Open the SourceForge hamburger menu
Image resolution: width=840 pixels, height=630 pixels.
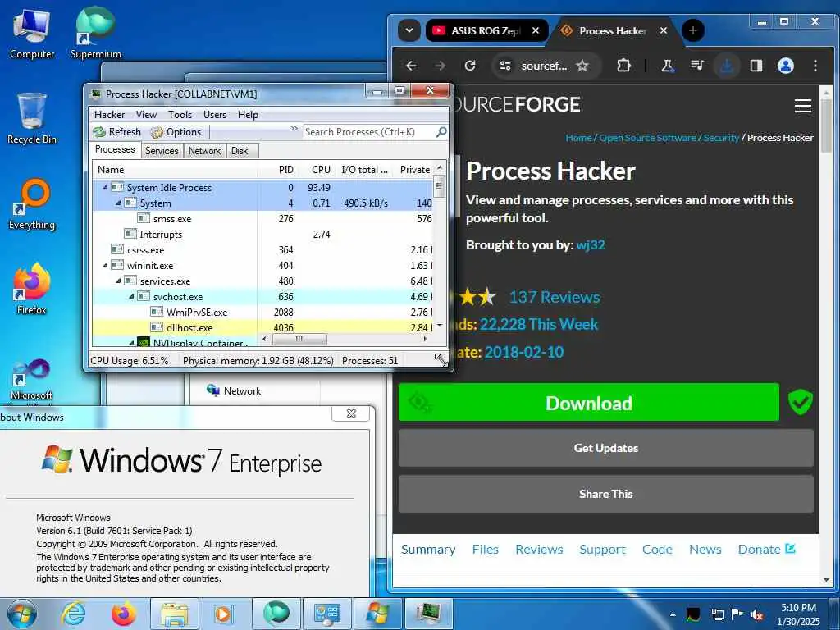click(x=802, y=106)
